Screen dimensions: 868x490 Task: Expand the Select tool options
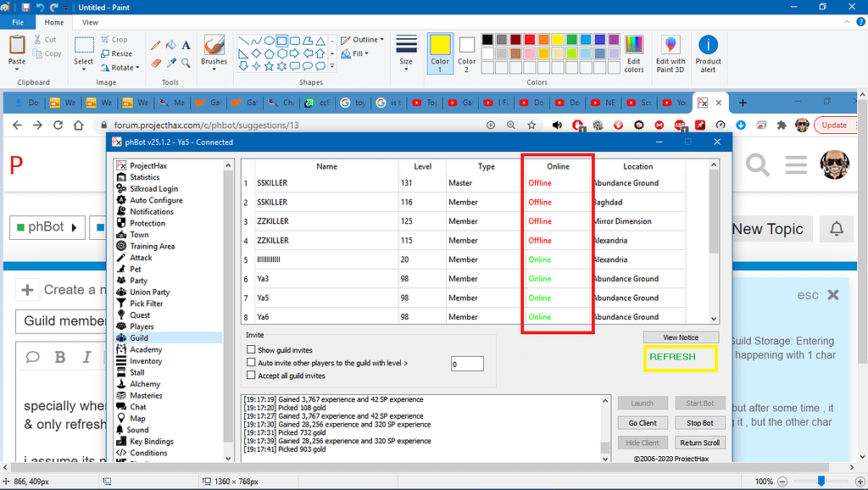pyautogui.click(x=84, y=70)
